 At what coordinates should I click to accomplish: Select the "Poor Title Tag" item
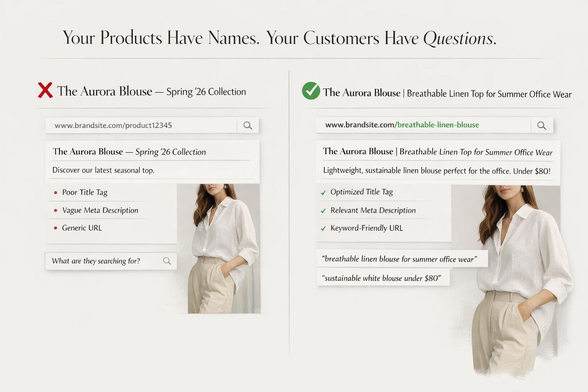(85, 192)
